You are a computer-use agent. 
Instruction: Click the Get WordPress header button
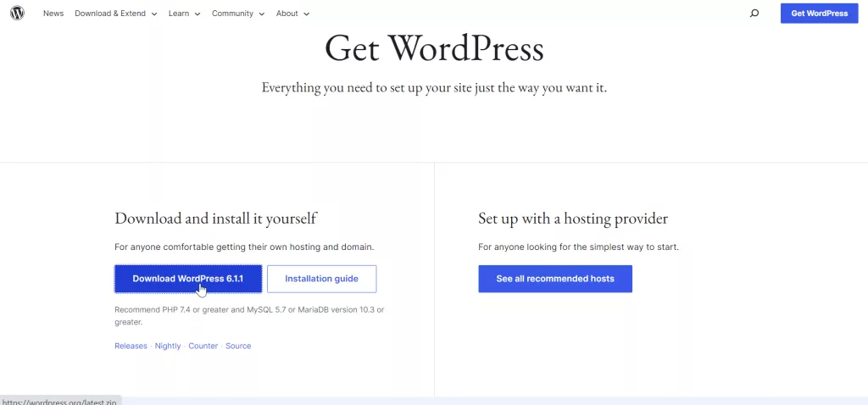click(820, 14)
